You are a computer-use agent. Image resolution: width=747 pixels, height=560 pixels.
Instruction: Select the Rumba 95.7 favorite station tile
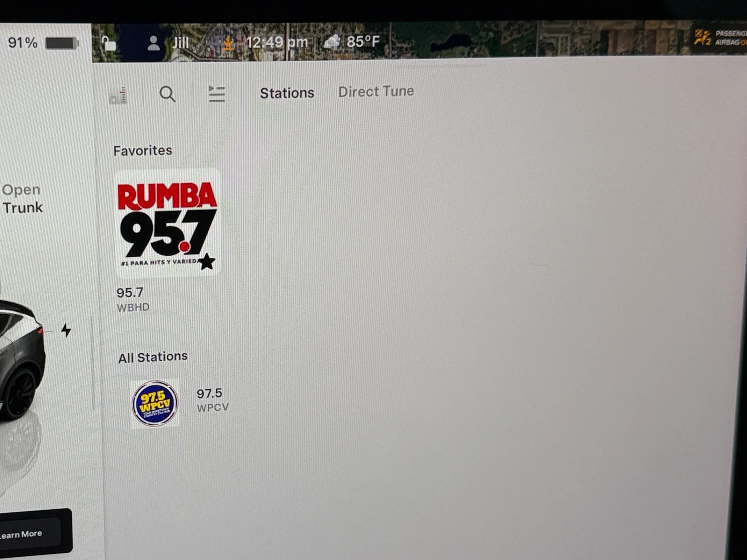tap(167, 223)
